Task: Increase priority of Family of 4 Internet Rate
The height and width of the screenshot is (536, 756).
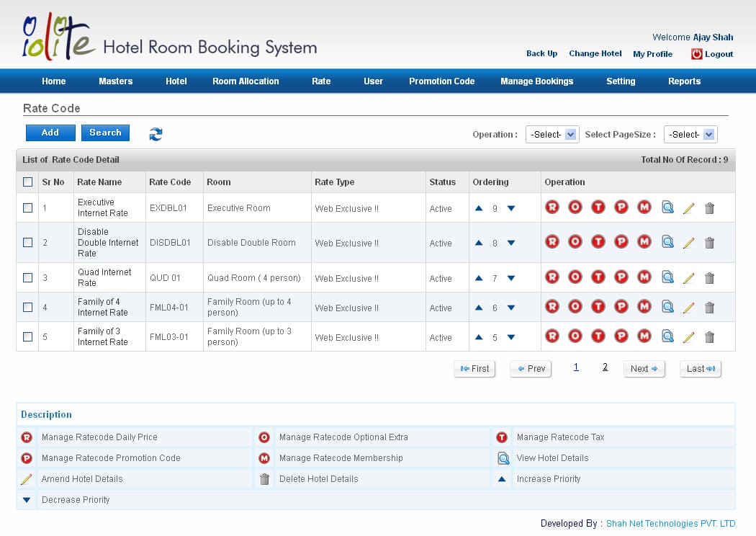Action: (479, 307)
